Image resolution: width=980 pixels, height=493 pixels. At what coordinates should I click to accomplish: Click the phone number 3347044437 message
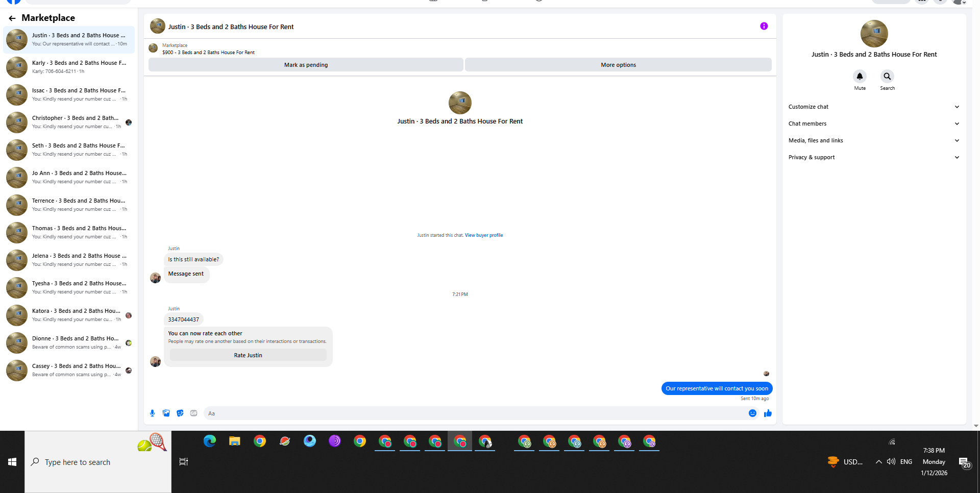(184, 319)
